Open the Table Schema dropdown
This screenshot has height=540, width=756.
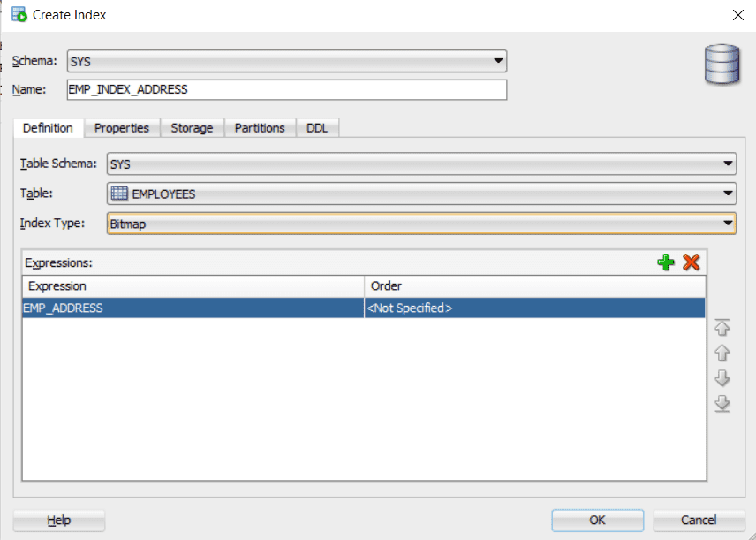[x=730, y=164]
